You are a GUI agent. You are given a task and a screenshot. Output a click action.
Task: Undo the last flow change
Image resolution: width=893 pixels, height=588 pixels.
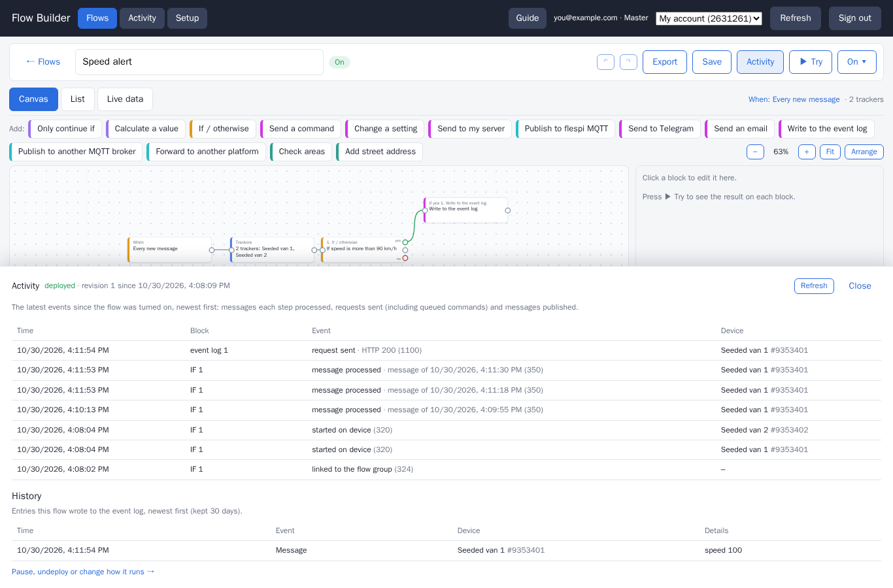point(605,62)
